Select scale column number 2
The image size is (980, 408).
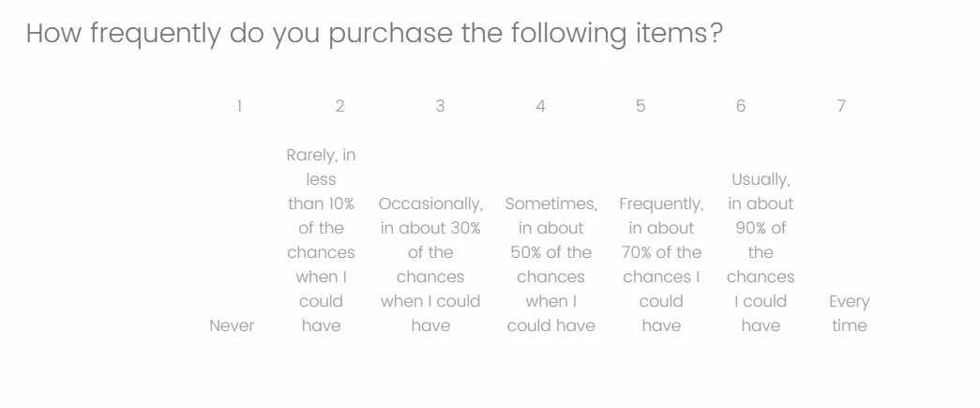[339, 106]
